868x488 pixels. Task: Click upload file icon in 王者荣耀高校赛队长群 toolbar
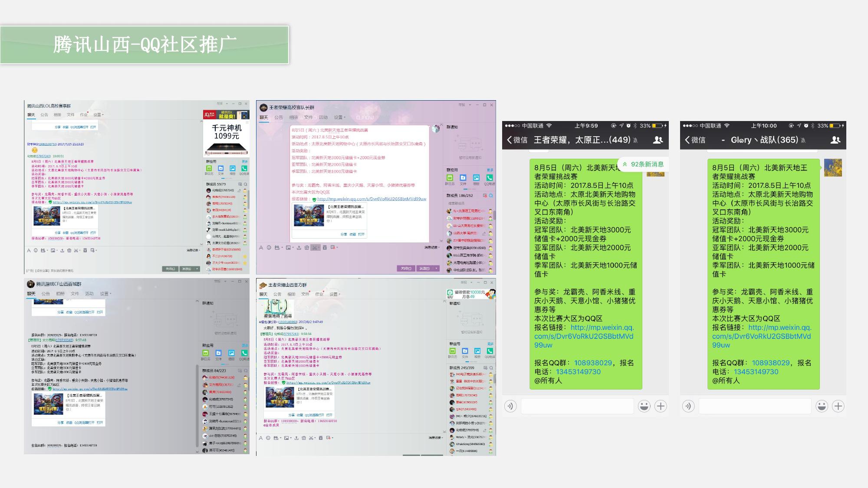pos(299,248)
